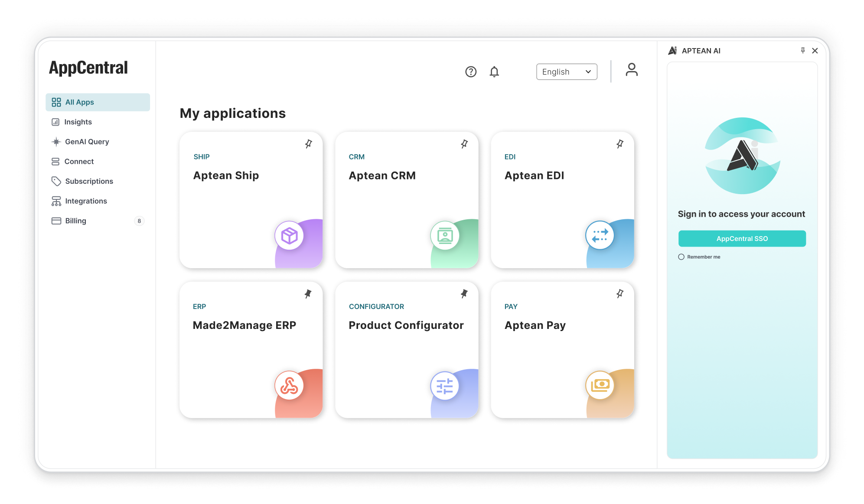Unpin the Made2Manage ERP card
The height and width of the screenshot is (504, 864).
pos(308,293)
